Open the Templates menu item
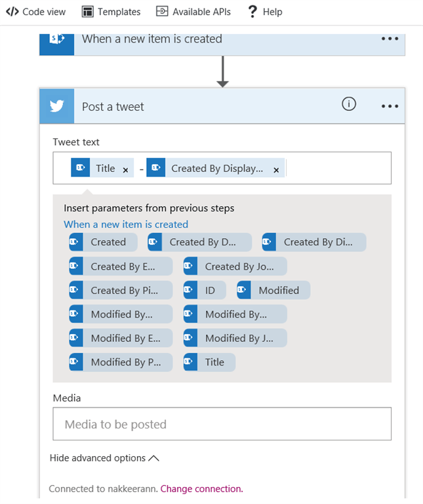423x504 pixels. click(x=111, y=12)
